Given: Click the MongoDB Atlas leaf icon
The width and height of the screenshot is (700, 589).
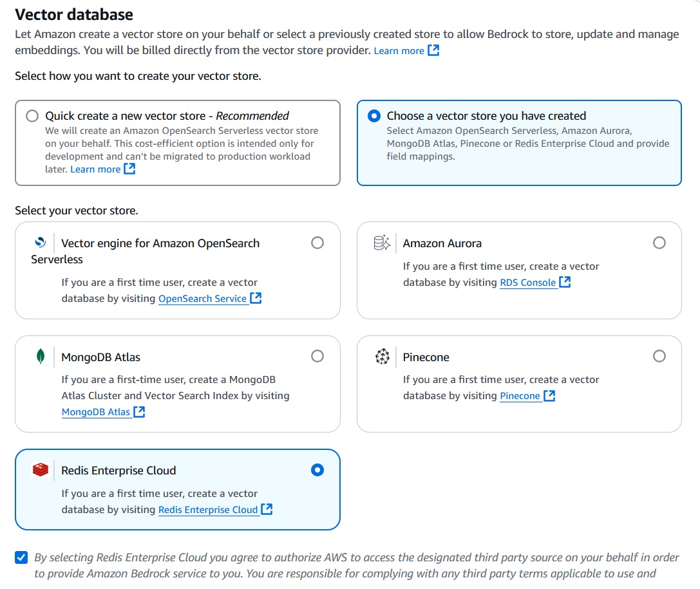Looking at the screenshot, I should 39,357.
